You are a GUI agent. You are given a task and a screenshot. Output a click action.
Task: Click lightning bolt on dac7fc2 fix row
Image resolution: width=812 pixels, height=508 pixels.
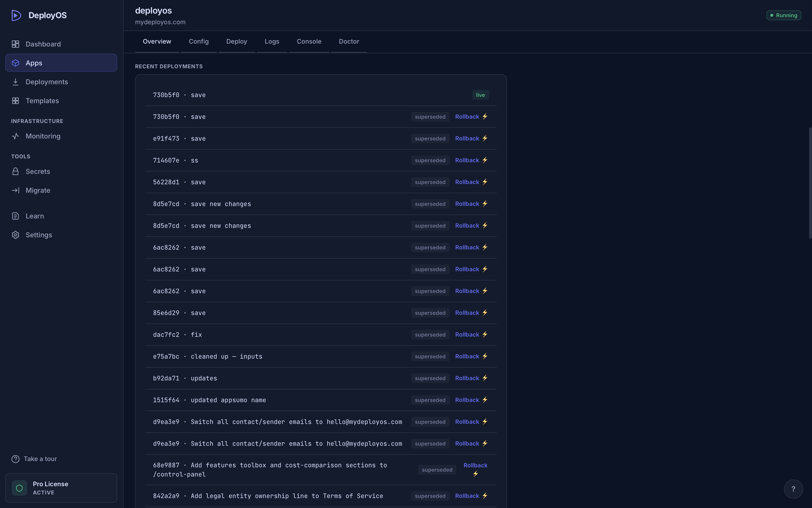[485, 335]
